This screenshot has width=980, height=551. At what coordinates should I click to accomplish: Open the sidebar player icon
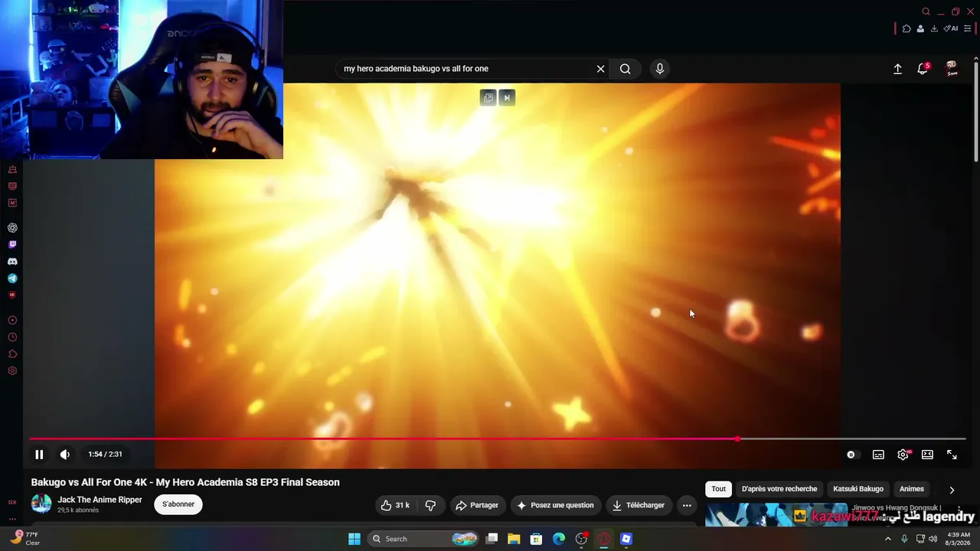coord(12,321)
